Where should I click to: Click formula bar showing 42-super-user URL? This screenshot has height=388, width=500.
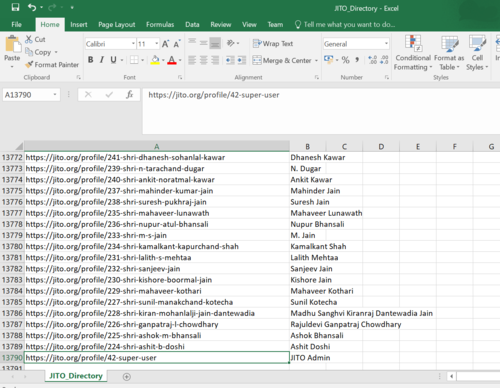coord(321,111)
